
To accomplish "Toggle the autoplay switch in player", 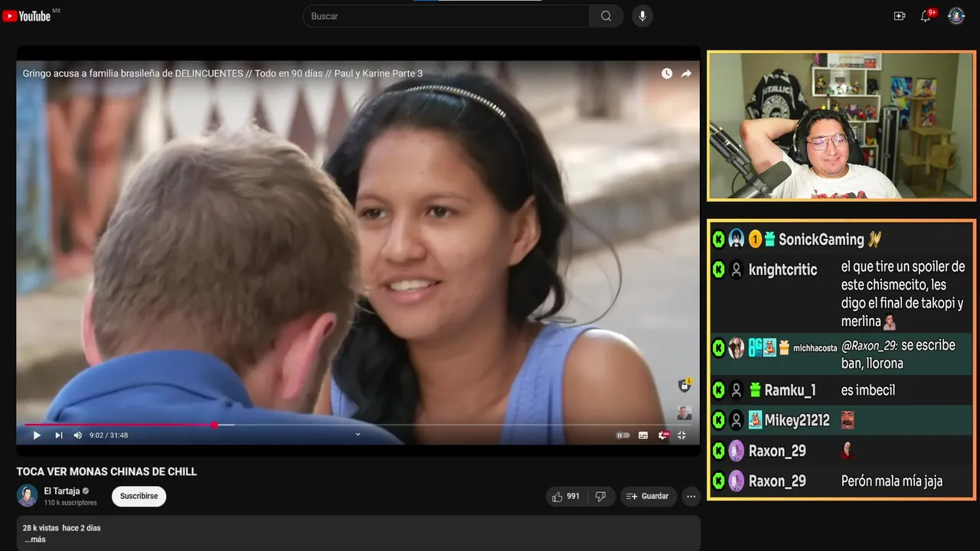I will [x=623, y=435].
